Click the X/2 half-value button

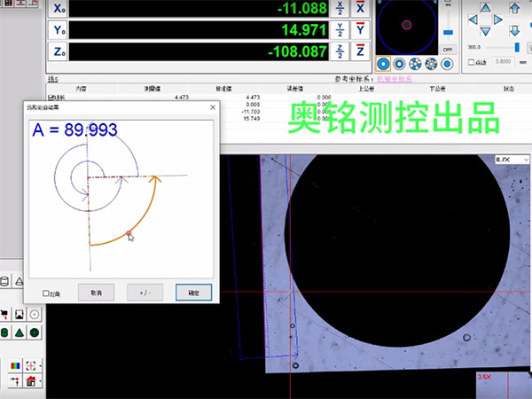point(340,8)
